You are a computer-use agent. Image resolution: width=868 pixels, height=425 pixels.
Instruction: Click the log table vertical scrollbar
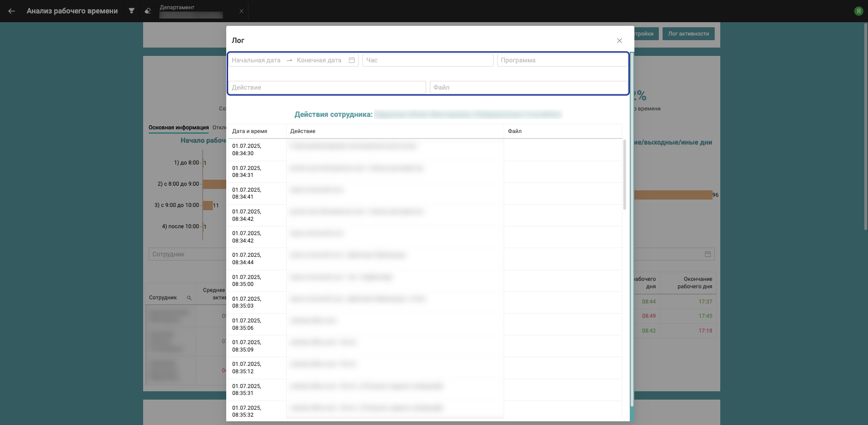point(625,176)
